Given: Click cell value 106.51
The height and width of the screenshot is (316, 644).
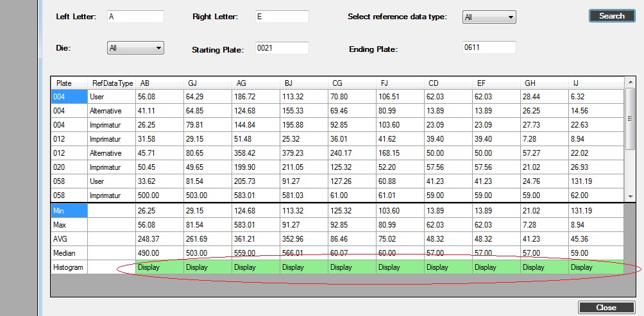Looking at the screenshot, I should pos(400,97).
